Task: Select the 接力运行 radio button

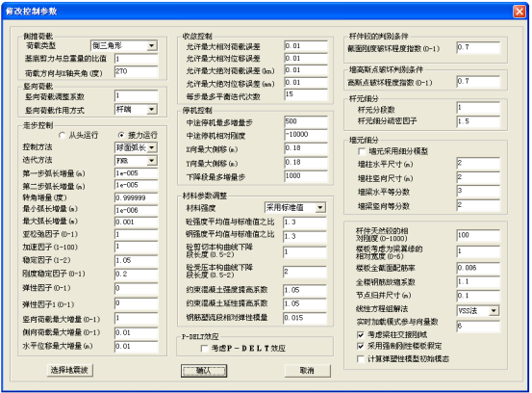Action: coord(121,135)
